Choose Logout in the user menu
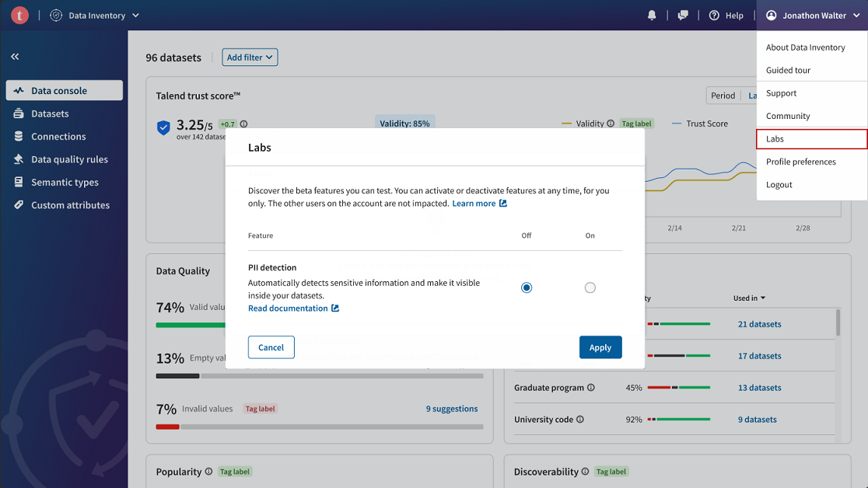Viewport: 868px width, 488px height. 779,185
